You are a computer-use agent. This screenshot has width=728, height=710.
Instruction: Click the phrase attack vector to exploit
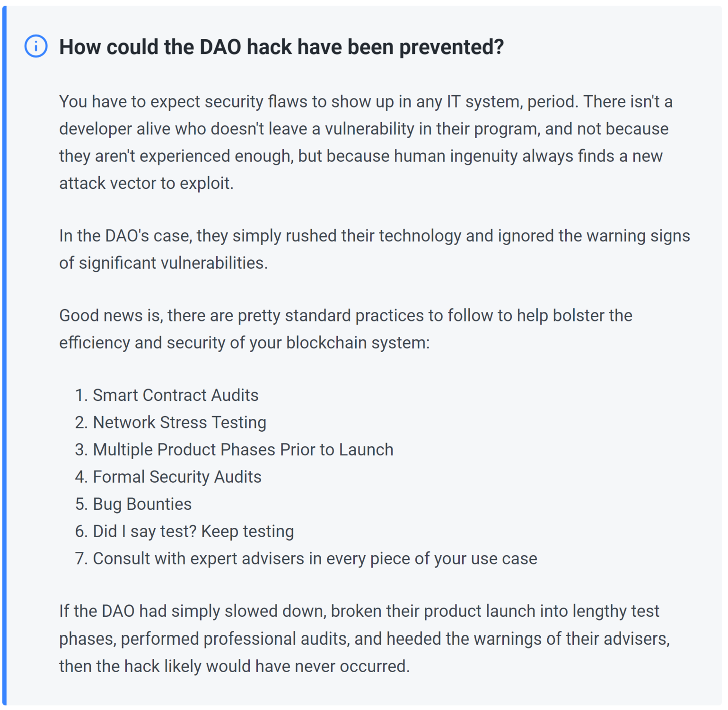click(x=146, y=184)
